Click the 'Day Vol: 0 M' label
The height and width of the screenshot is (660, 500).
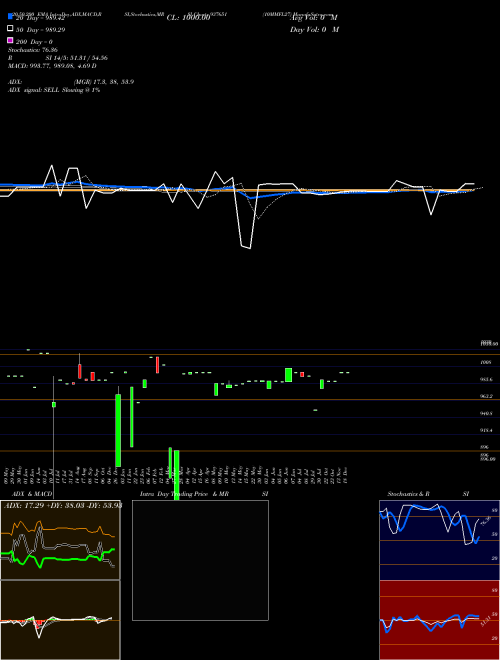314,29
